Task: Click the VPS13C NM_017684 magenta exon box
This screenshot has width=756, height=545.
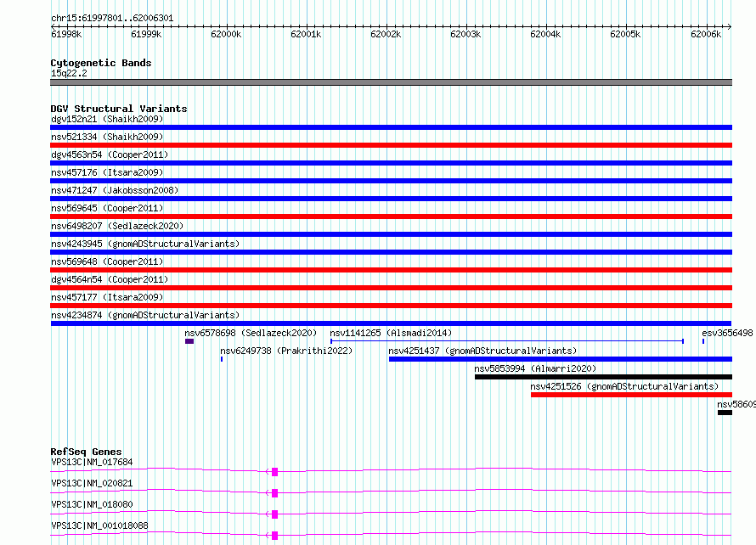Action: [x=275, y=472]
